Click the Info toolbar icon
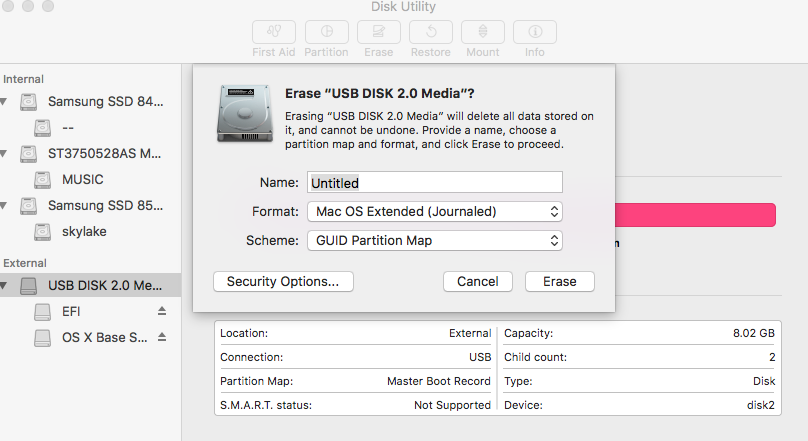Screen dimensions: 808x441 (x=535, y=32)
